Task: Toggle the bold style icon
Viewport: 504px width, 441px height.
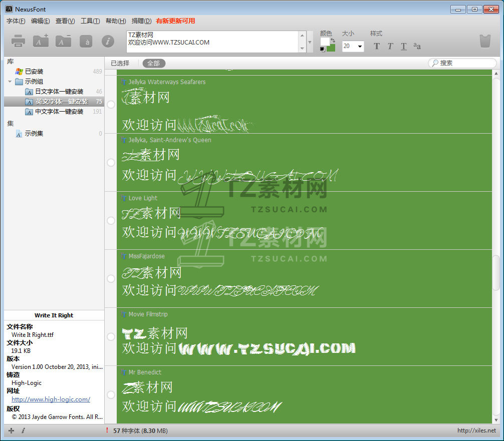Action: 377,46
